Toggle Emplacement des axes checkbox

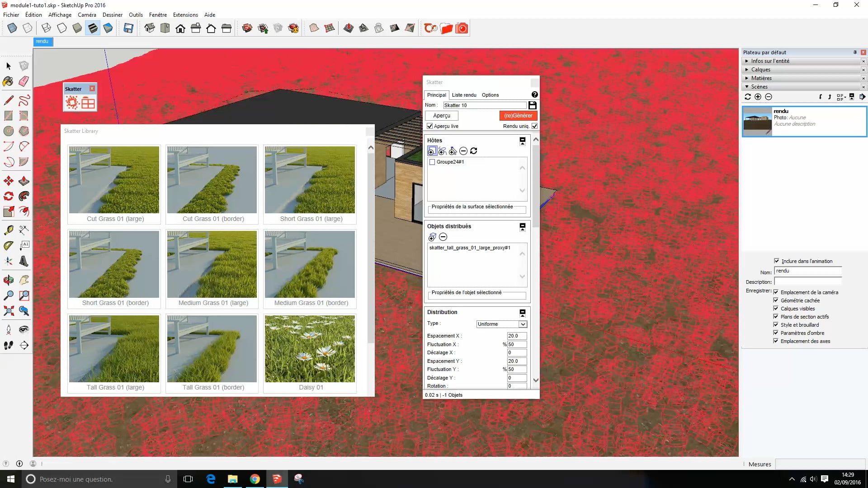776,341
